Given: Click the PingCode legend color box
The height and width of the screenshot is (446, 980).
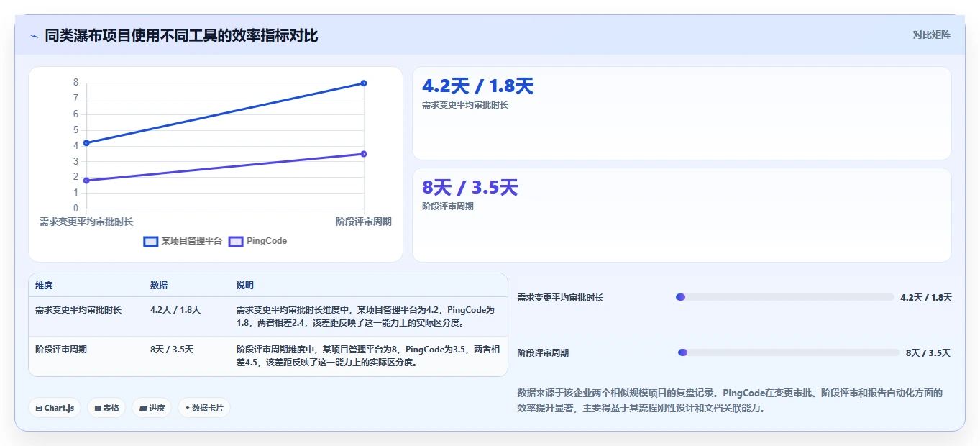Looking at the screenshot, I should pos(236,242).
